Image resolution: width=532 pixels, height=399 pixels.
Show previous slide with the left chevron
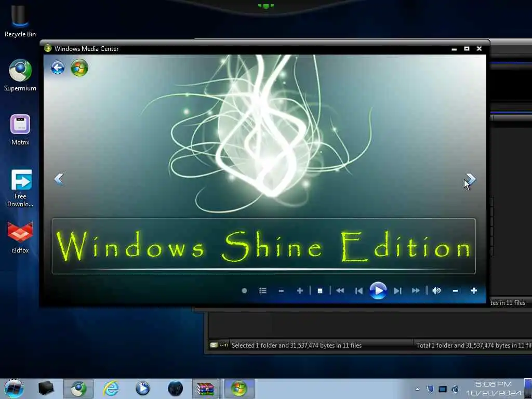[x=59, y=179]
